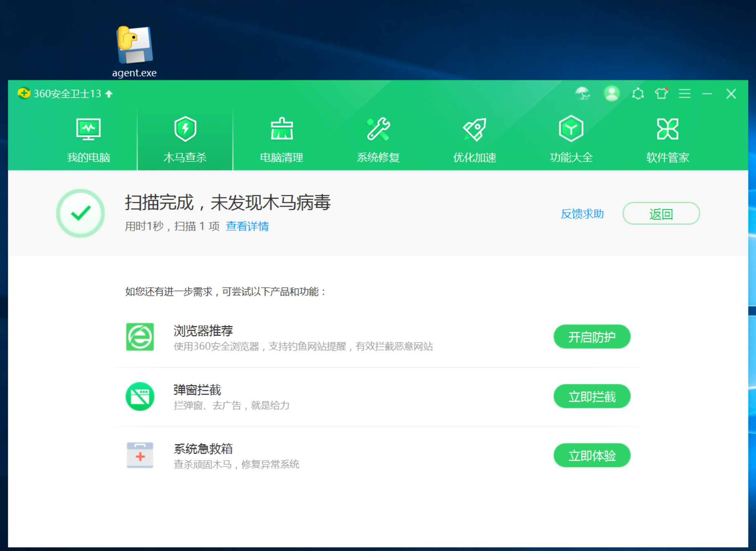Viewport: 756px width, 551px height.
Task: Click the 系统急救箱 first-aid icon
Action: pyautogui.click(x=140, y=455)
